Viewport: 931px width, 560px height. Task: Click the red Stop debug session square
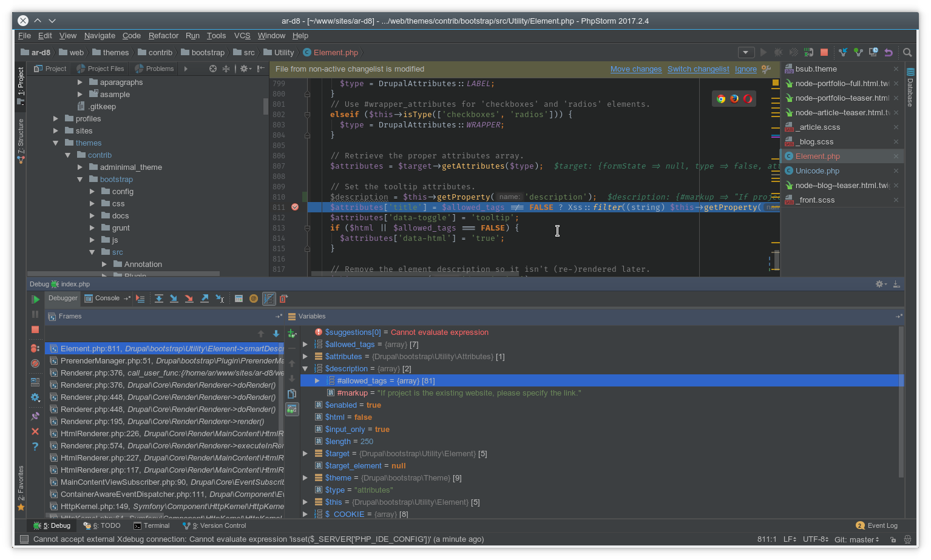pyautogui.click(x=35, y=329)
